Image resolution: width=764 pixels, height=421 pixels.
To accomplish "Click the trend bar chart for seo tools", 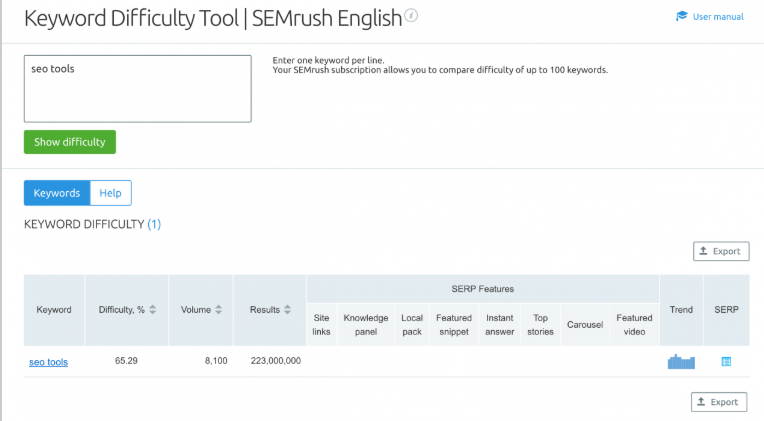I will [x=681, y=362].
